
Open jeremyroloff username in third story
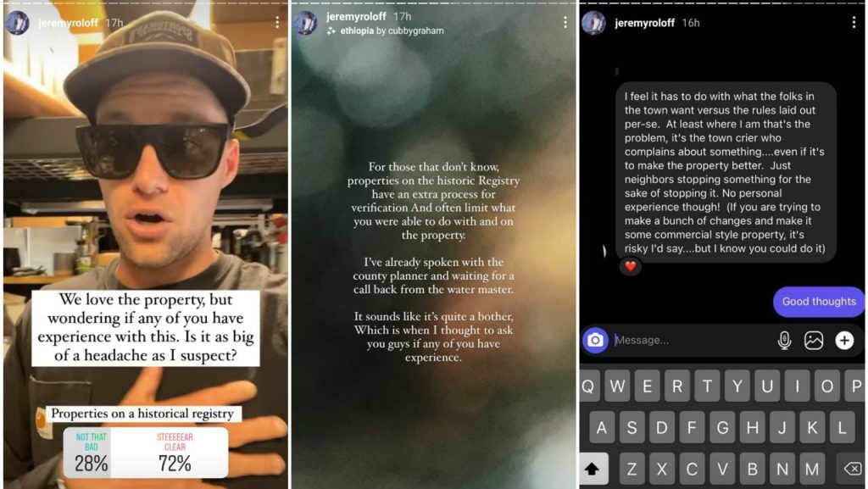pyautogui.click(x=644, y=23)
